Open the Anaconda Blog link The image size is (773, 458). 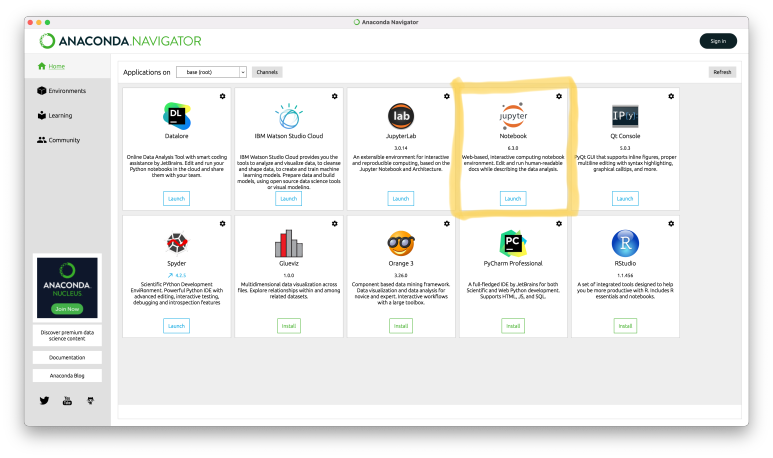click(67, 376)
